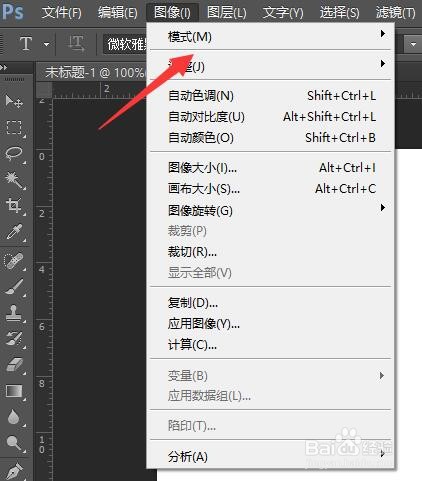422x481 pixels.
Task: Open the 文件(F) menu
Action: click(62, 13)
